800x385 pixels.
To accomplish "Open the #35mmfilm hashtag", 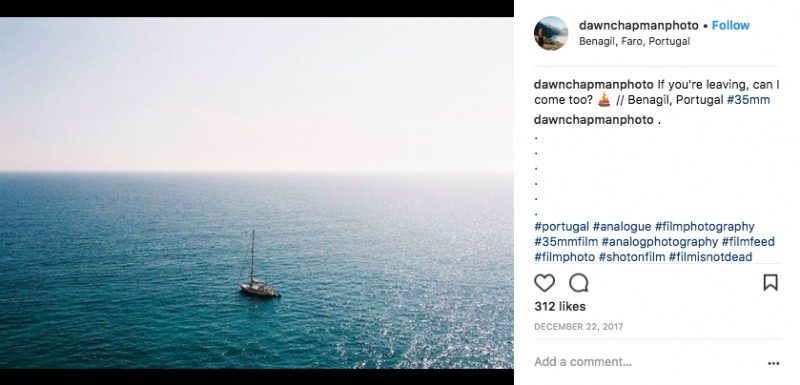I will click(x=566, y=242).
